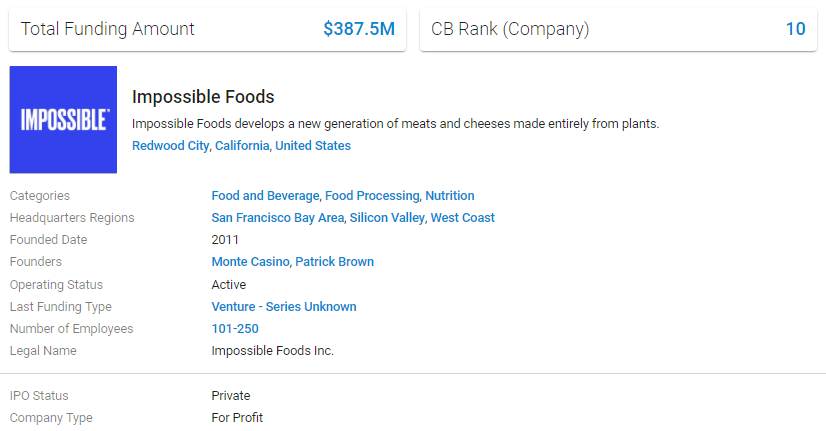View founder Monte Casino's profile
This screenshot has width=826, height=431.
pos(250,262)
